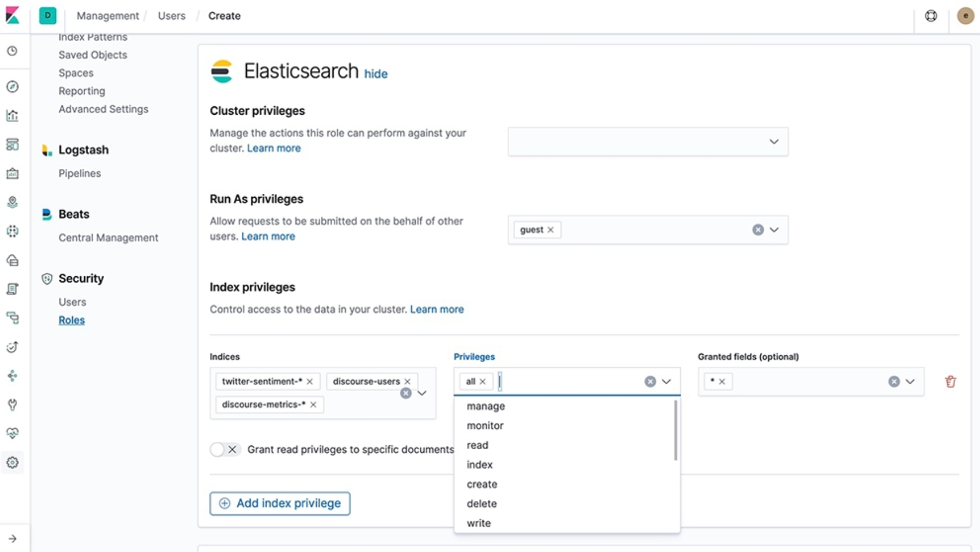Click the privileges dropdown list scrollbar
The width and height of the screenshot is (980, 552).
pos(676,429)
